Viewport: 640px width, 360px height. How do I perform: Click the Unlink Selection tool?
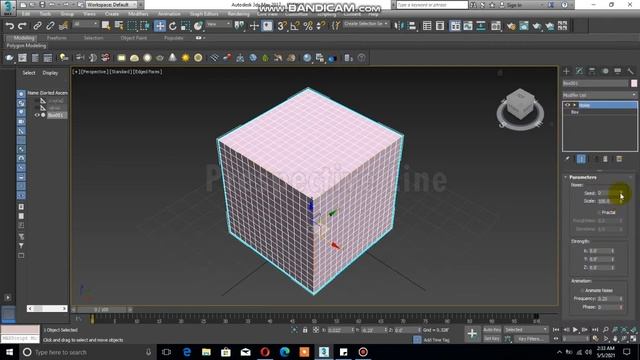click(50, 26)
